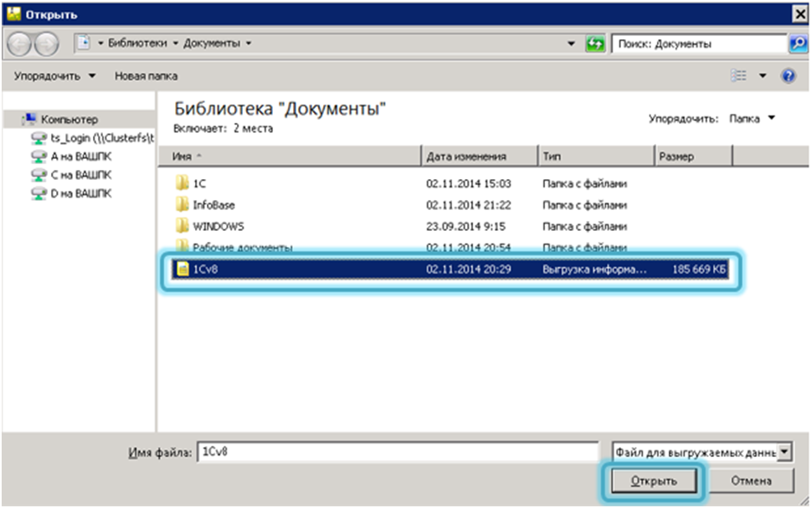Click the blue help question mark icon
The height and width of the screenshot is (508, 812).
[789, 76]
